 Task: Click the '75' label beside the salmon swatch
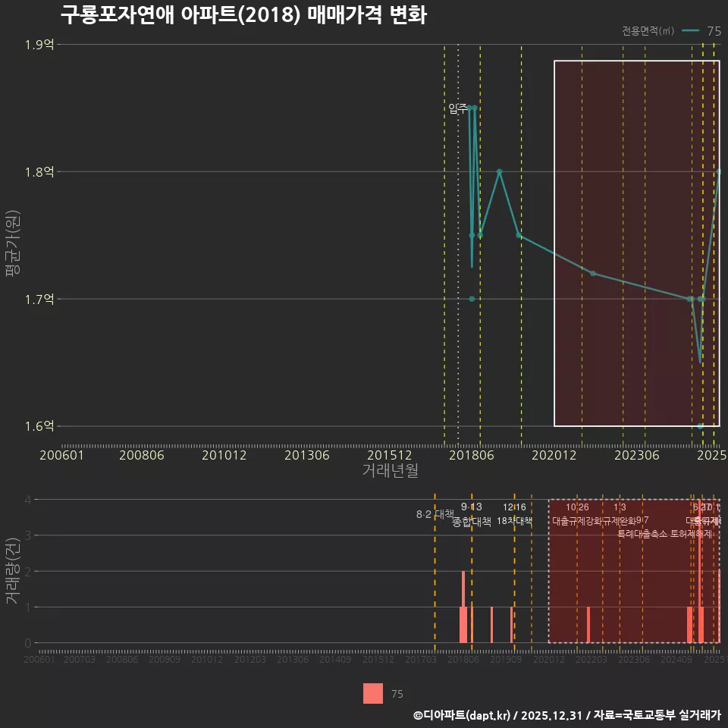[397, 694]
